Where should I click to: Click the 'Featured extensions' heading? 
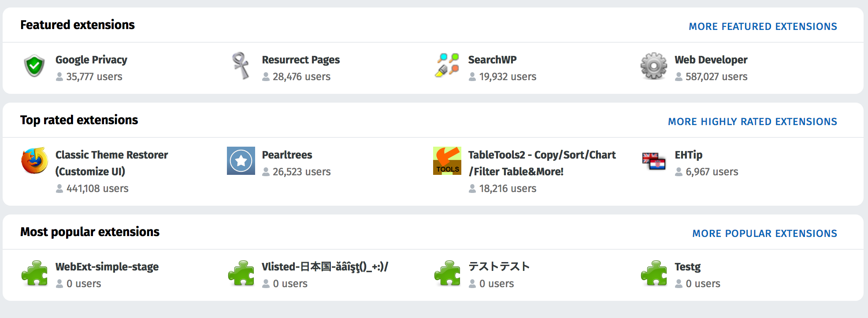(x=78, y=25)
